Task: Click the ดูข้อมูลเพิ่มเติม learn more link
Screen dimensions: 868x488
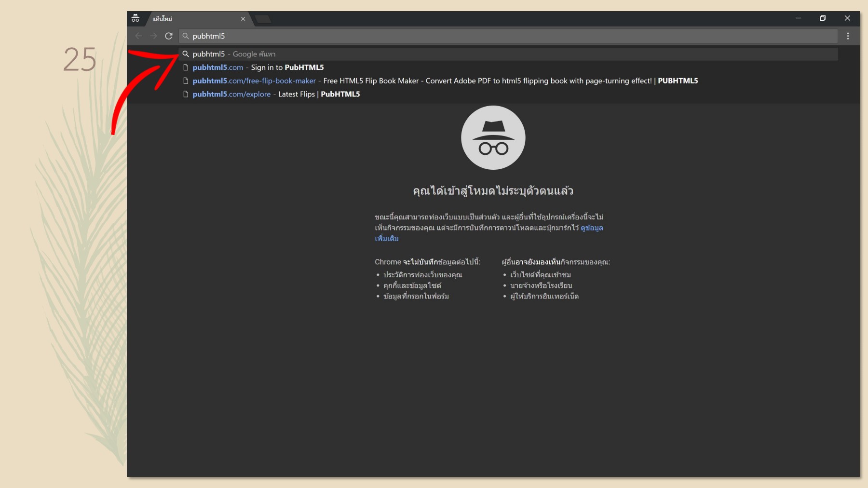Action: click(x=591, y=228)
